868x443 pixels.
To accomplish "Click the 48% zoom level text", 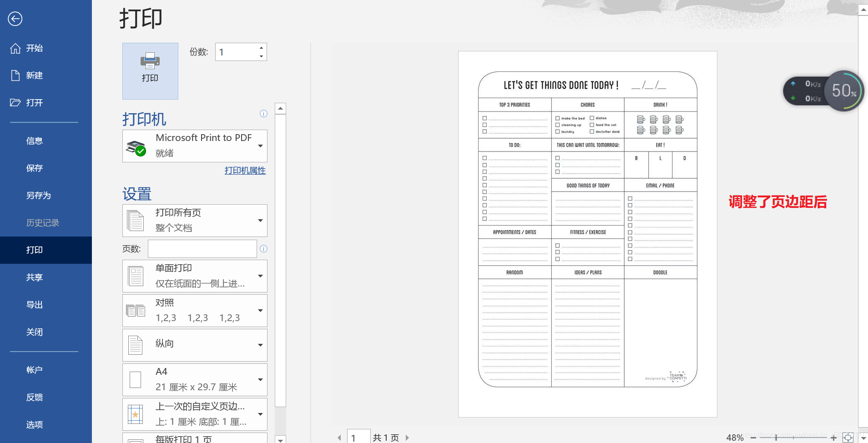I will [x=735, y=438].
